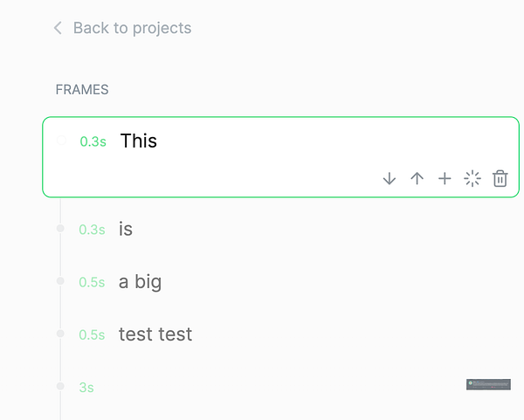
Task: Move the "This" frame up with arrow
Action: [x=417, y=179]
